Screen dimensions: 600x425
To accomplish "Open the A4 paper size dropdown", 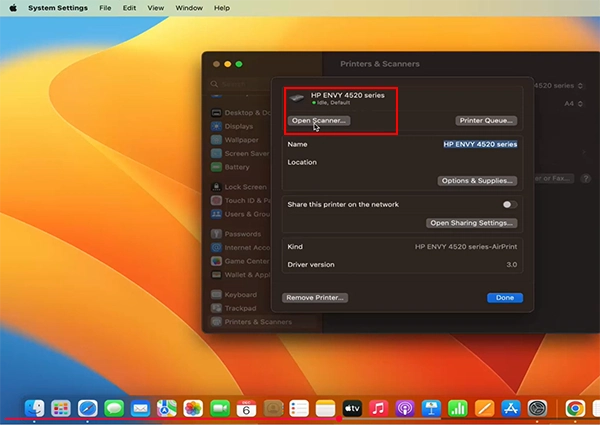I will point(573,104).
